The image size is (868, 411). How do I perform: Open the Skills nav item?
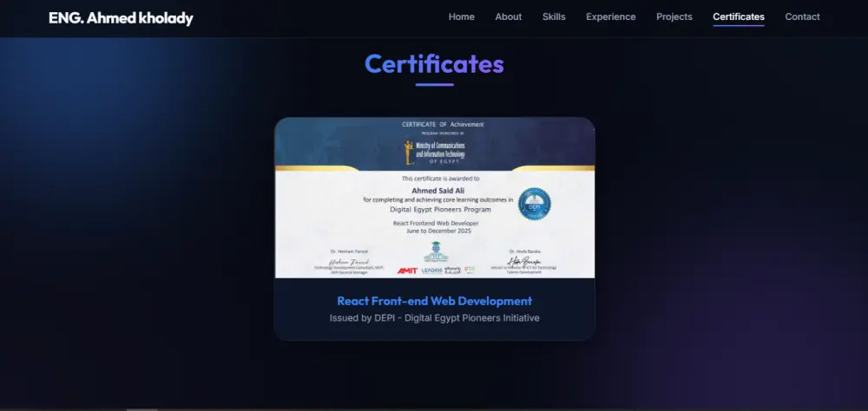click(554, 16)
